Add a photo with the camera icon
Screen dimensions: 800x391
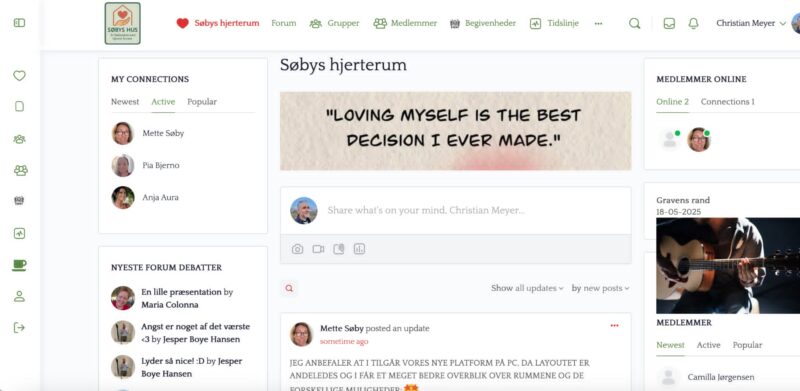click(297, 249)
